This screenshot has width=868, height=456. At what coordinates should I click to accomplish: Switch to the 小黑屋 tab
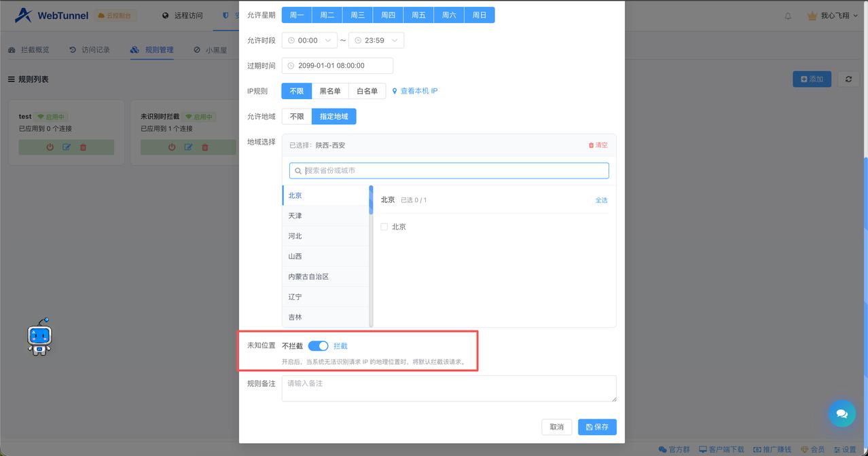(x=211, y=50)
